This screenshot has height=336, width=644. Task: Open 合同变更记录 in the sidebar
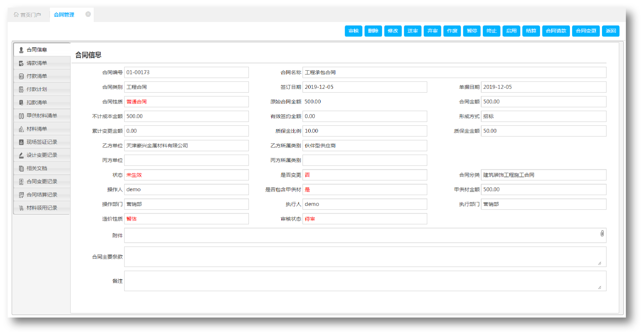pos(42,182)
